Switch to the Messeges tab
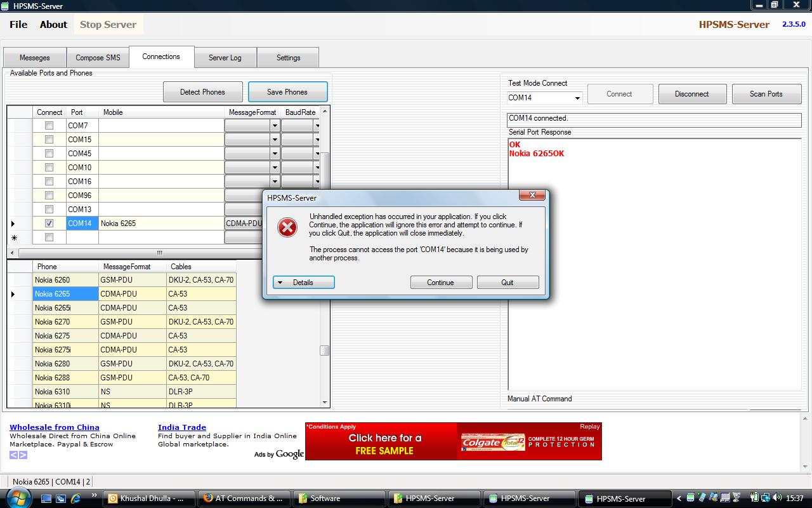This screenshot has height=508, width=812. 35,57
